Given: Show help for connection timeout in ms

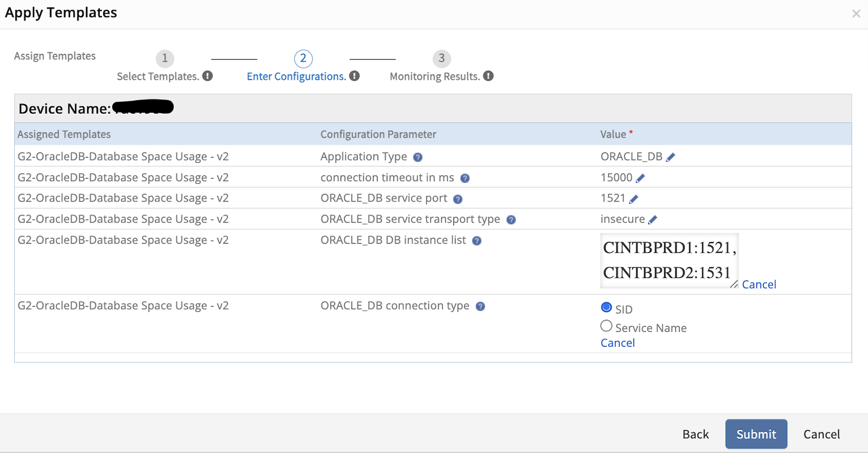Looking at the screenshot, I should click(x=465, y=178).
